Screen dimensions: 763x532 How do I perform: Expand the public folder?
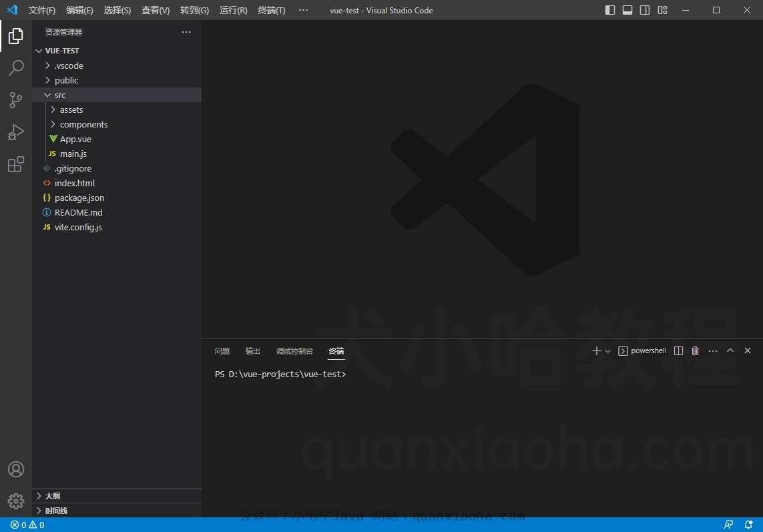click(66, 80)
